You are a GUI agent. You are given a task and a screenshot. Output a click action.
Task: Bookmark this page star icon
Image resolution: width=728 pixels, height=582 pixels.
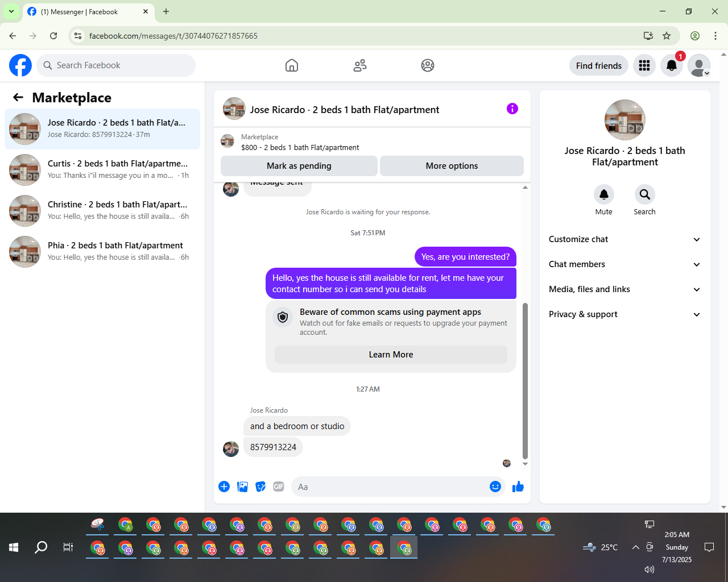(667, 36)
